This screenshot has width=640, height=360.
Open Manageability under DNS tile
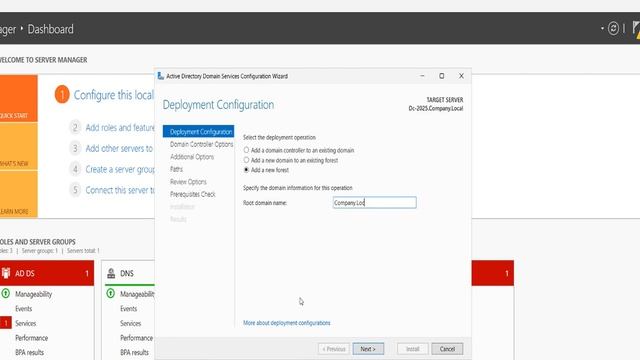(x=137, y=294)
